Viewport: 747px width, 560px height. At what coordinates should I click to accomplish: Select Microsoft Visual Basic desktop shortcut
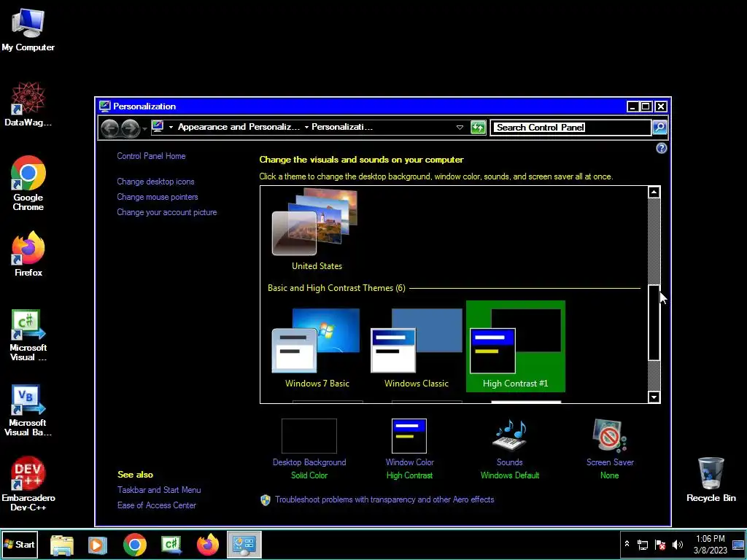(28, 411)
